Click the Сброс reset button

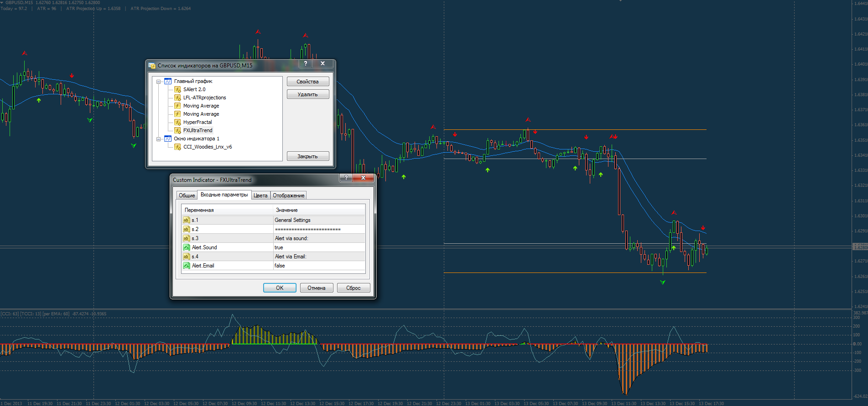353,288
